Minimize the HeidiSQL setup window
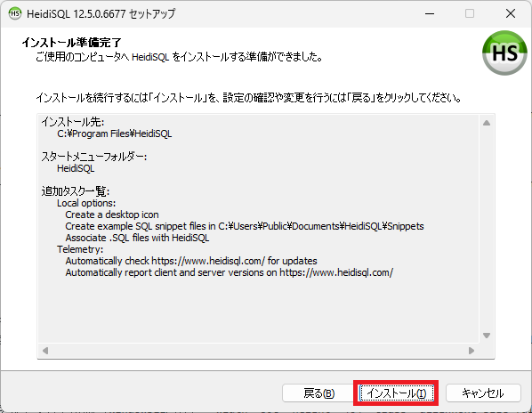Screen dimensions: 532x413 tap(430, 13)
